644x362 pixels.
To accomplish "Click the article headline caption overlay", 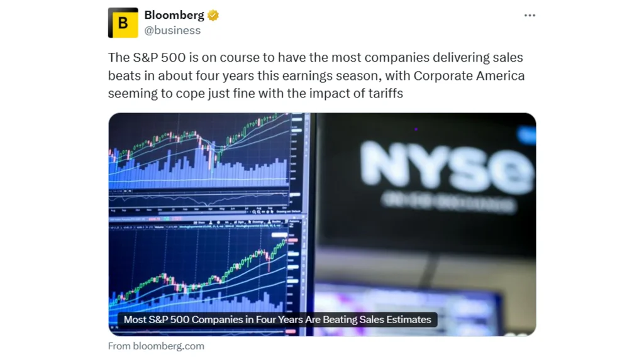I will click(277, 319).
